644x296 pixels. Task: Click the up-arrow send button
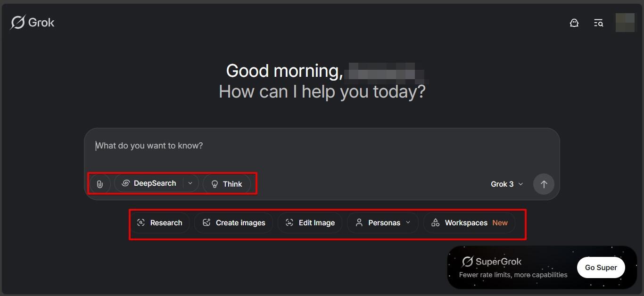pyautogui.click(x=544, y=184)
